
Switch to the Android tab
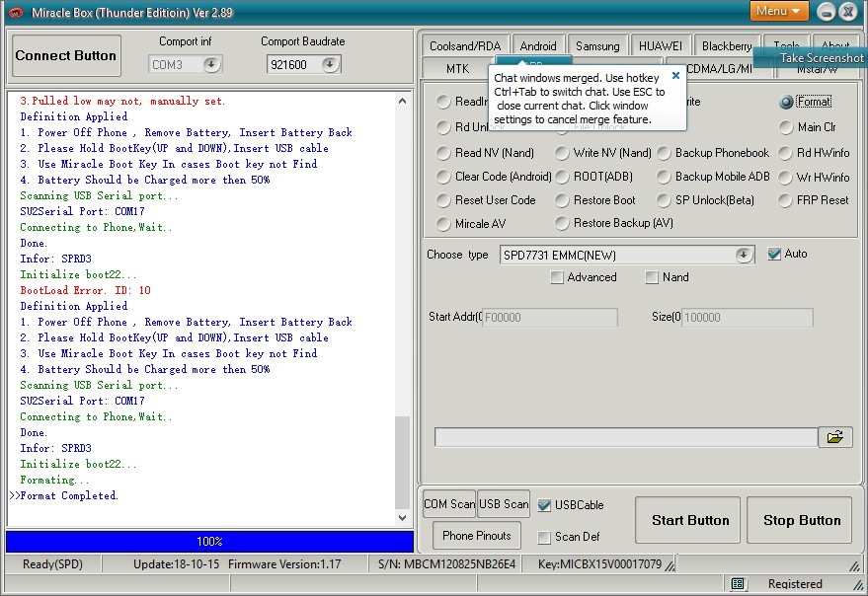click(x=538, y=46)
